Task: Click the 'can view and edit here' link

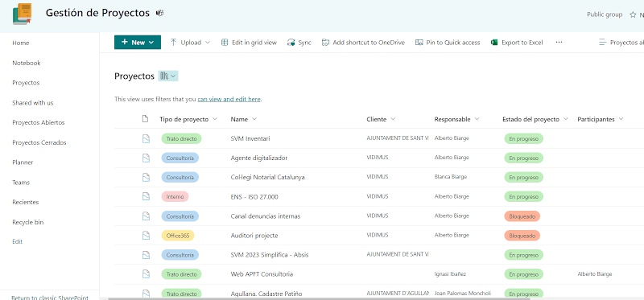Action: [229, 99]
